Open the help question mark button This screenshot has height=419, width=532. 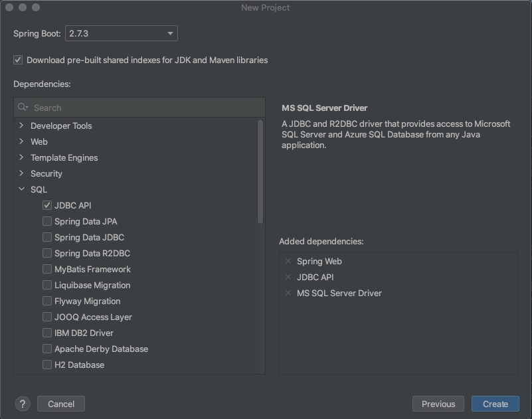click(23, 404)
